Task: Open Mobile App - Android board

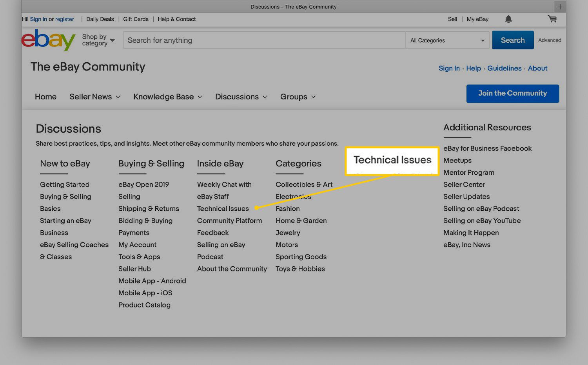Action: [x=152, y=281]
